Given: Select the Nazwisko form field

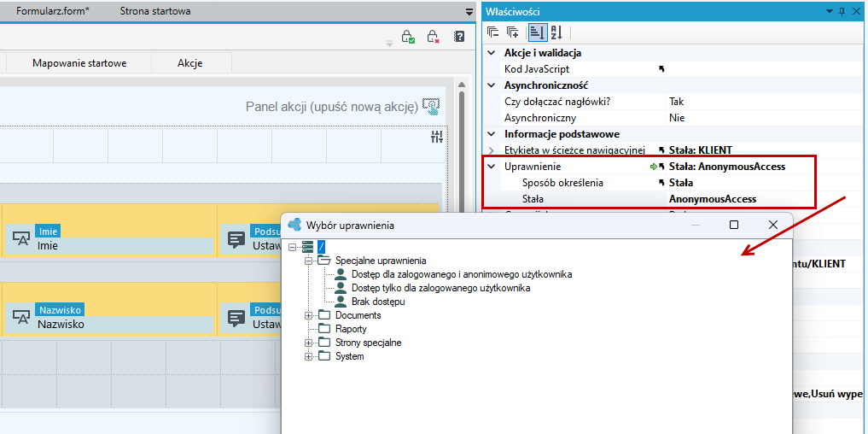Looking at the screenshot, I should 109,317.
